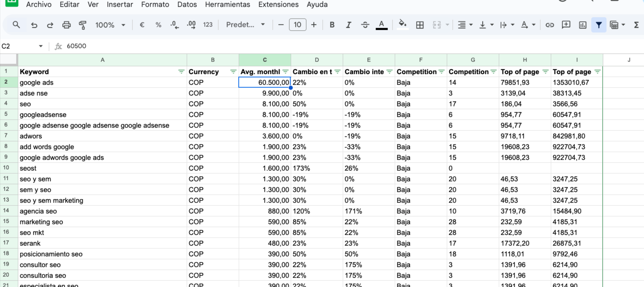The height and width of the screenshot is (287, 644).
Task: Open the Extensiones menu
Action: click(x=278, y=5)
